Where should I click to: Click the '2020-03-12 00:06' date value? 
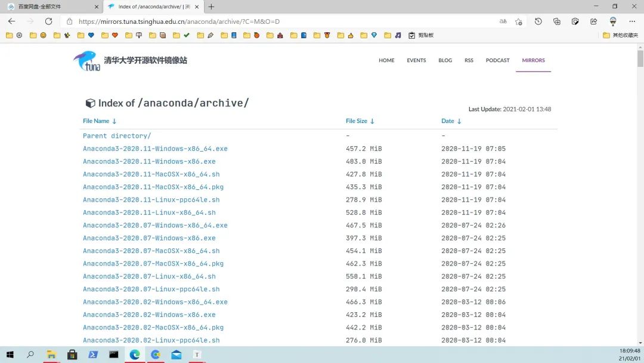(x=473, y=302)
